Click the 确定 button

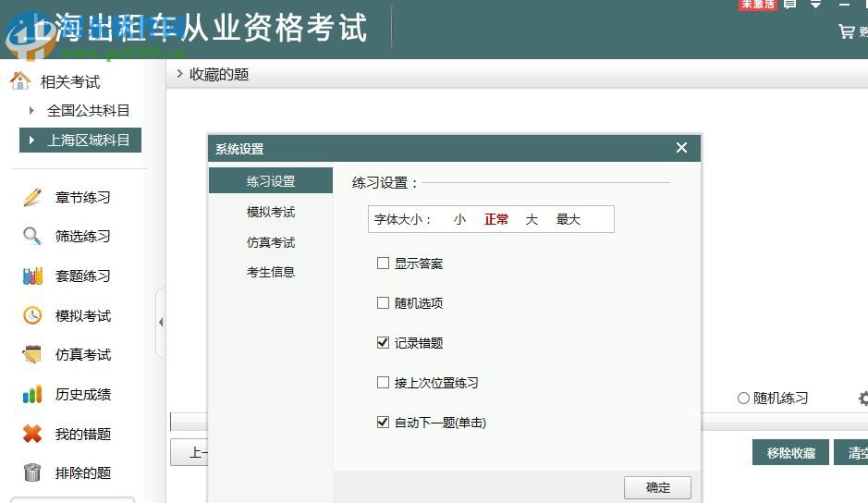(657, 487)
